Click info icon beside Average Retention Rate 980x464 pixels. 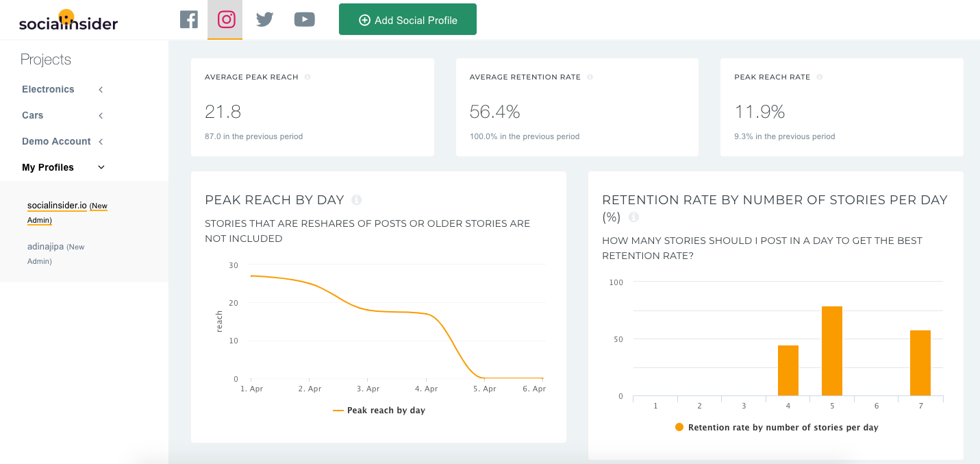click(x=590, y=77)
